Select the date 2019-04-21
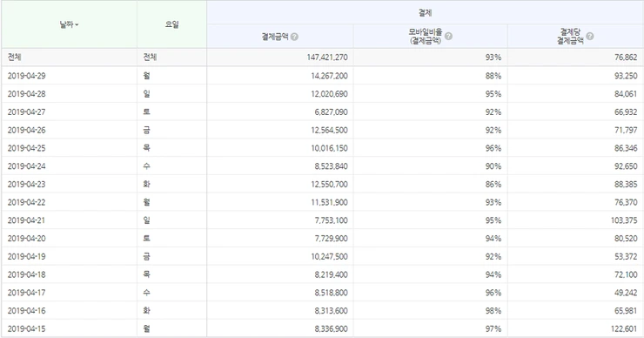This screenshot has width=644, height=338. pos(26,220)
